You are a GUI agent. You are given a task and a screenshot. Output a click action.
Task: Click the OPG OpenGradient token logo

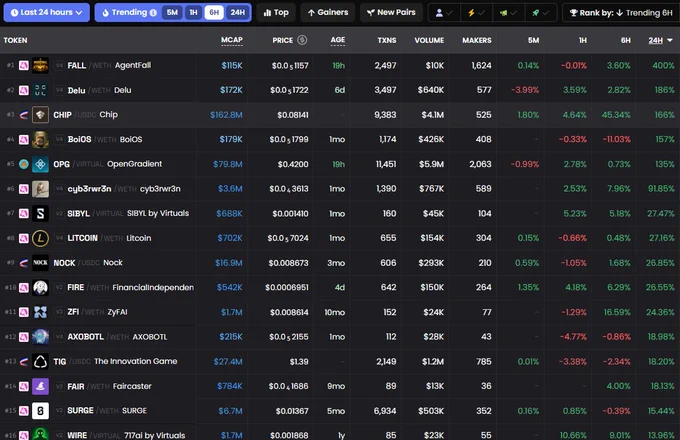[x=40, y=164]
